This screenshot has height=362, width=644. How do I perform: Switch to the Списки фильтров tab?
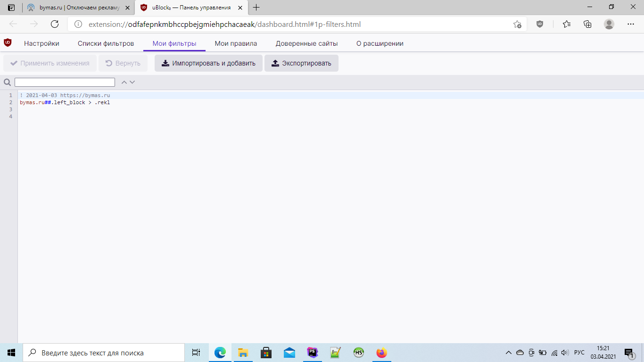[106, 43]
